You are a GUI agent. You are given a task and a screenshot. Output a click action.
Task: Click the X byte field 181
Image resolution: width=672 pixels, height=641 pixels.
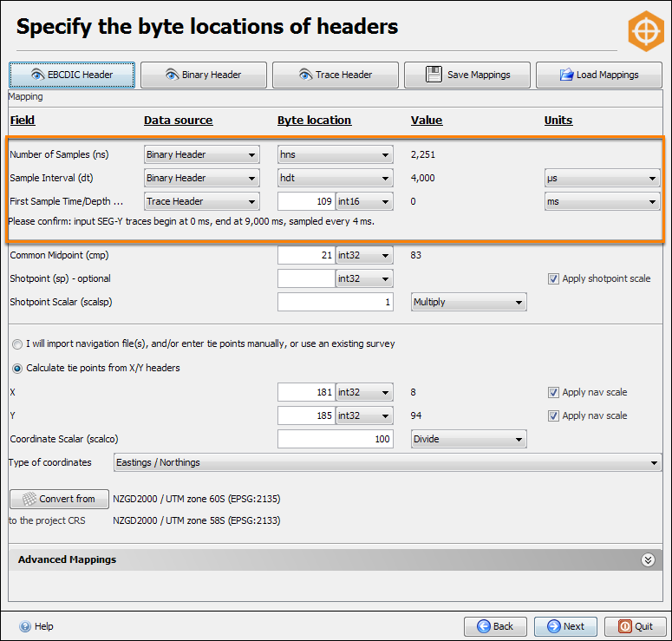click(x=306, y=392)
